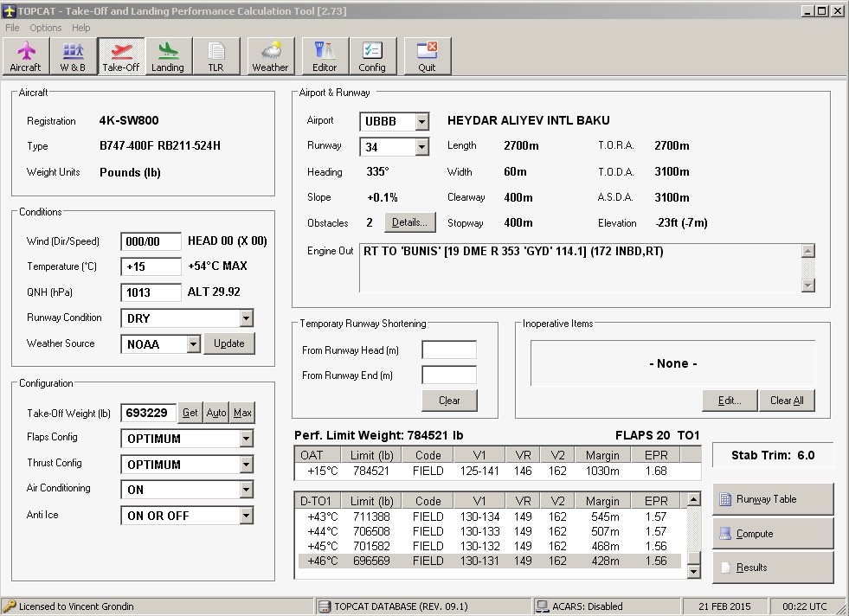Image resolution: width=849 pixels, height=616 pixels.
Task: Click the Stab Trim: 6.0 readout
Action: pos(773,455)
